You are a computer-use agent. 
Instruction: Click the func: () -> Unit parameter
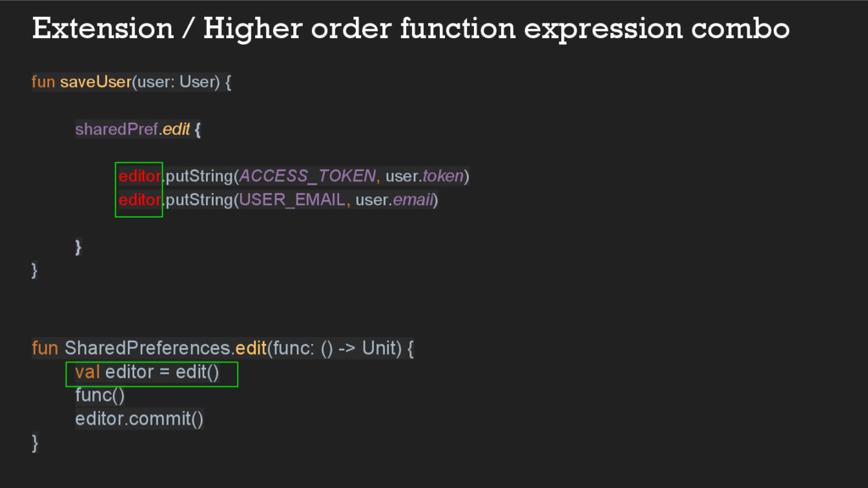(x=337, y=348)
